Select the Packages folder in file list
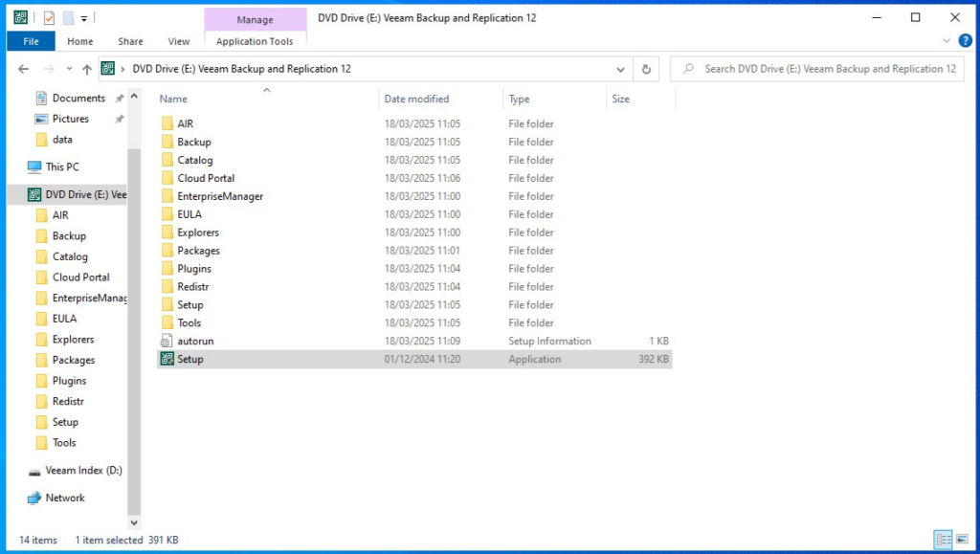The height and width of the screenshot is (554, 980). 198,251
